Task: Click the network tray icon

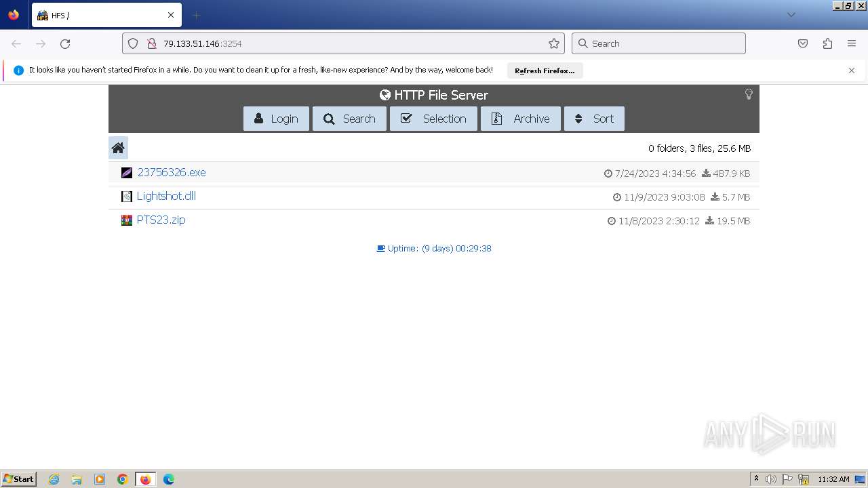Action: [804, 479]
